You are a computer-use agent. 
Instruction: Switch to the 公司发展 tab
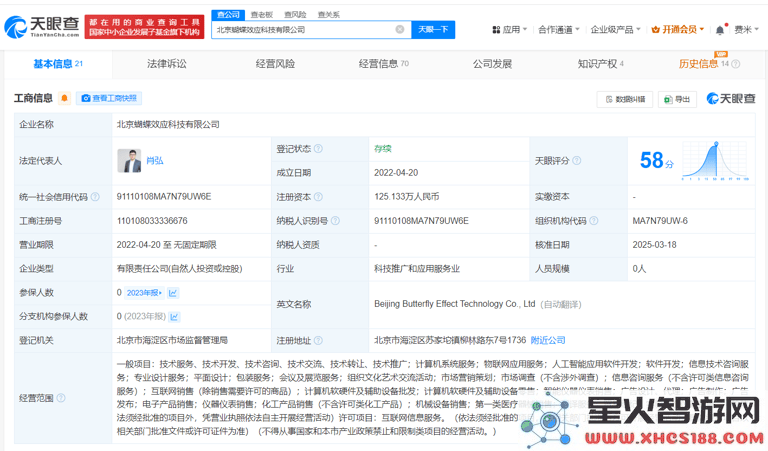coord(492,64)
